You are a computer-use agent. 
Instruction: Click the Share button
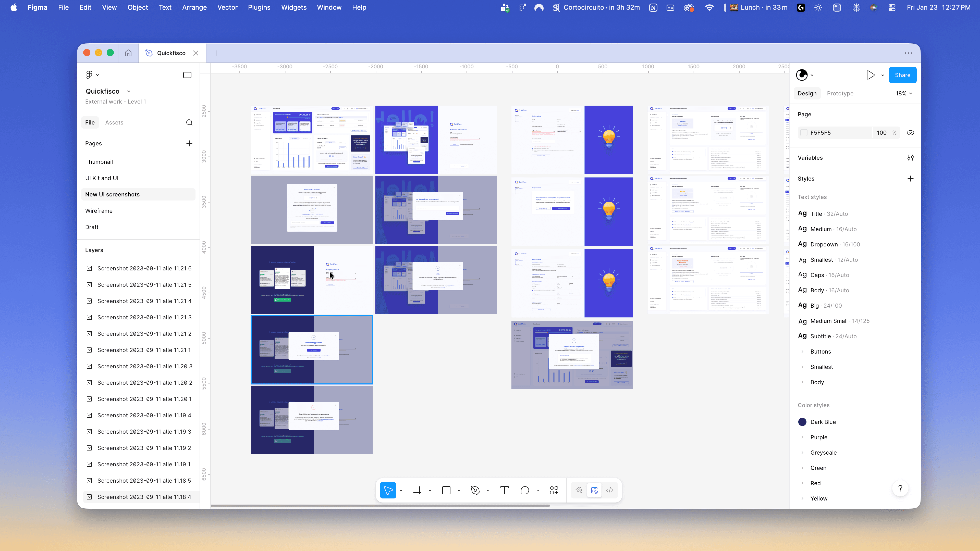902,75
